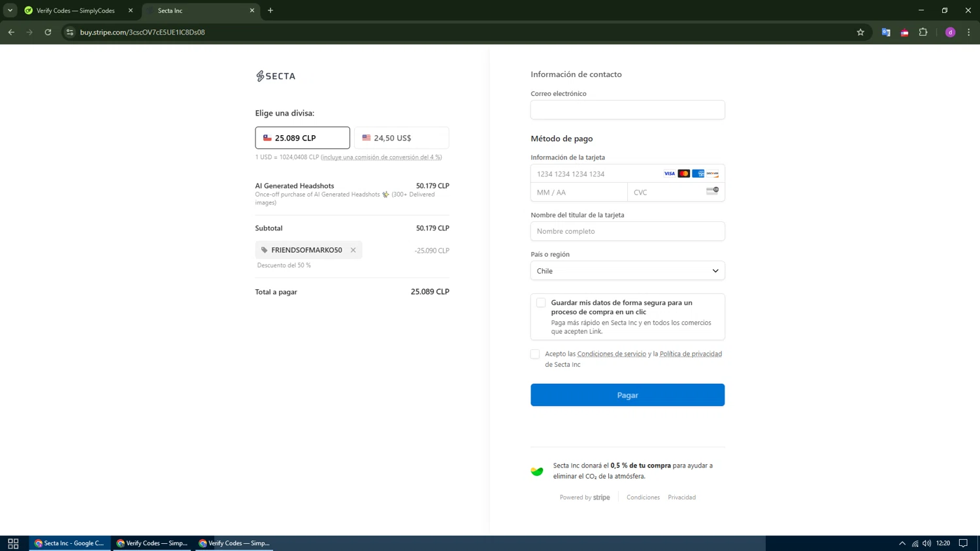Select the Secta Inc browser tab
The image size is (980, 551).
[199, 10]
